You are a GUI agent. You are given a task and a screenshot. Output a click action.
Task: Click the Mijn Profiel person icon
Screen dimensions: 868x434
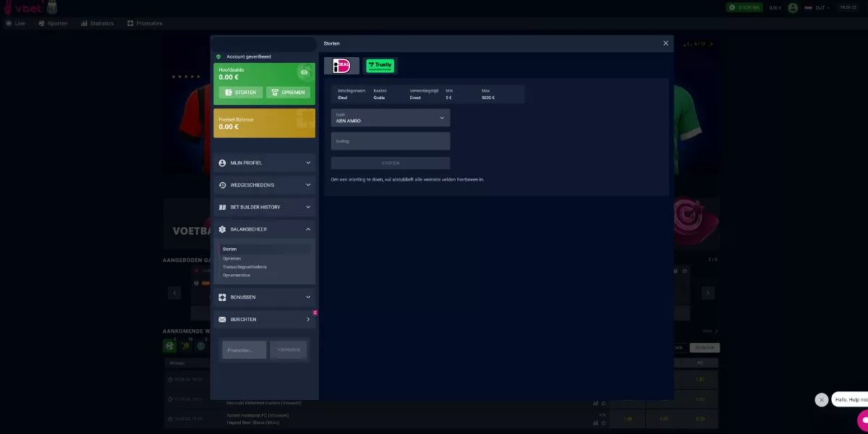tap(223, 163)
